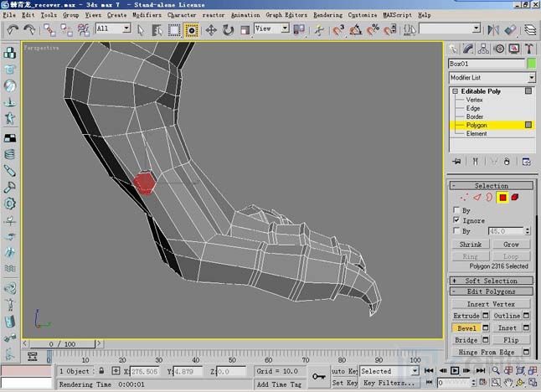Viewport: 541px width, 392px height.
Task: Open Key Filters dialog
Action: tap(389, 383)
